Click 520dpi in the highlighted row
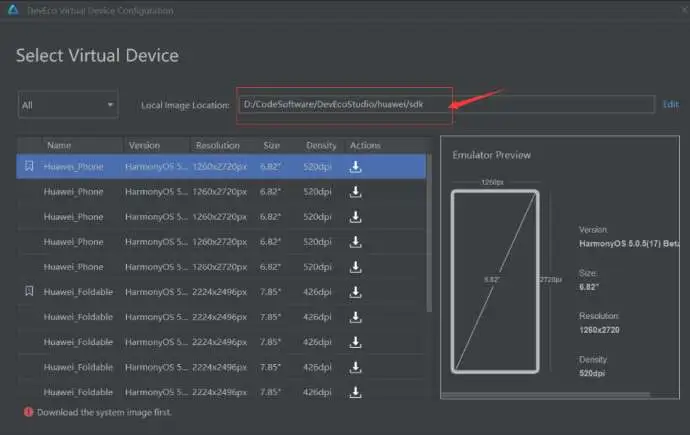The image size is (690, 435). [x=317, y=167]
